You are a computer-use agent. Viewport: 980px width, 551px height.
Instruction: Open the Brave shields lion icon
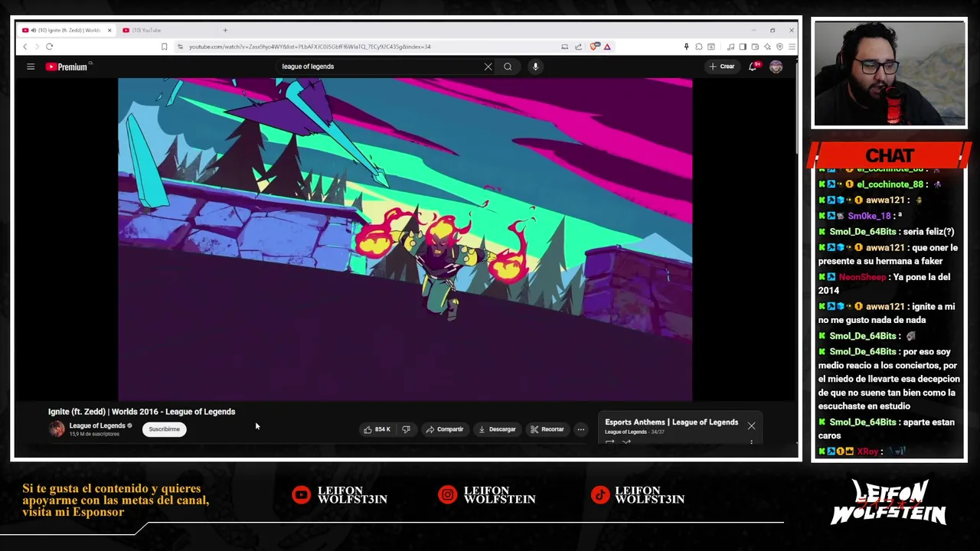pyautogui.click(x=593, y=47)
